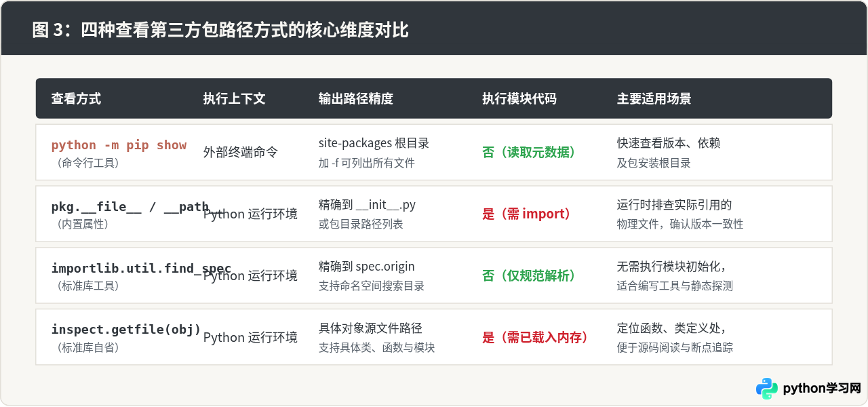
Task: Click the 'inspect.getfile(obj)' code text
Action: (x=126, y=330)
